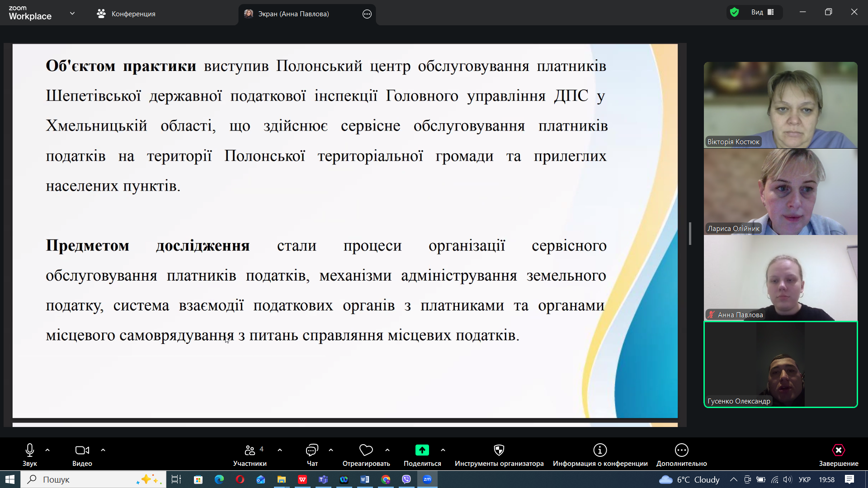Switch to the Конференция tab
868x488 pixels.
pos(126,14)
